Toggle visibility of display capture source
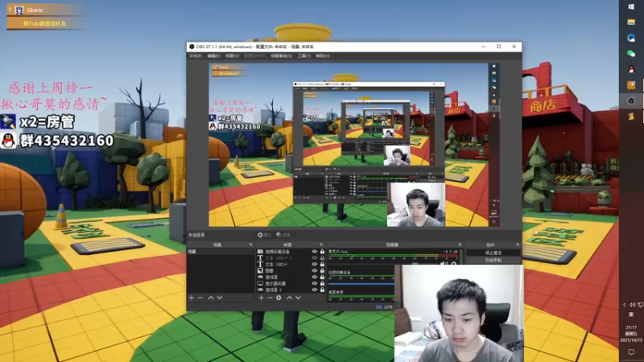The width and height of the screenshot is (644, 362). pyautogui.click(x=315, y=284)
